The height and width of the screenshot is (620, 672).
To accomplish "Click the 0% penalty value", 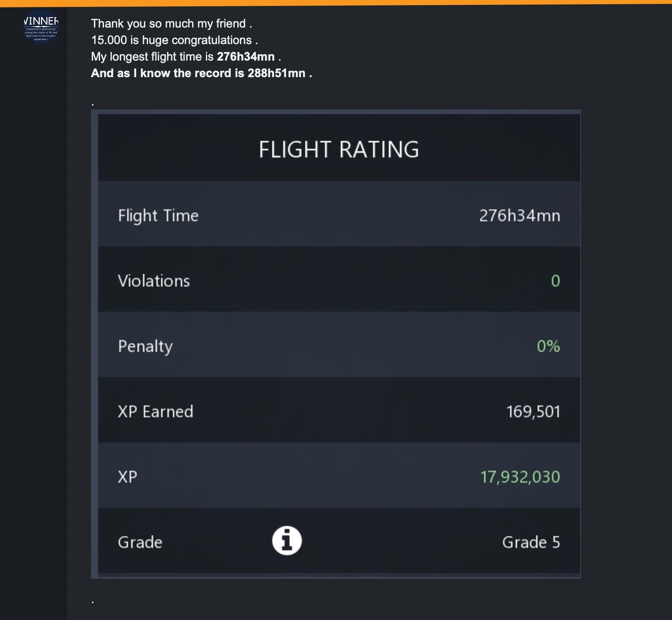I will click(548, 346).
